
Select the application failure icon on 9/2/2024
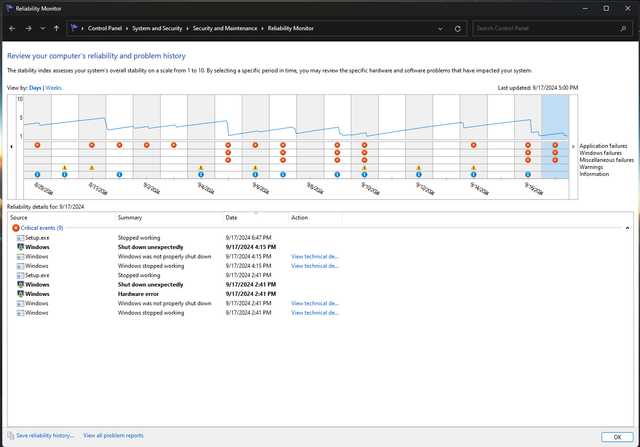click(147, 145)
